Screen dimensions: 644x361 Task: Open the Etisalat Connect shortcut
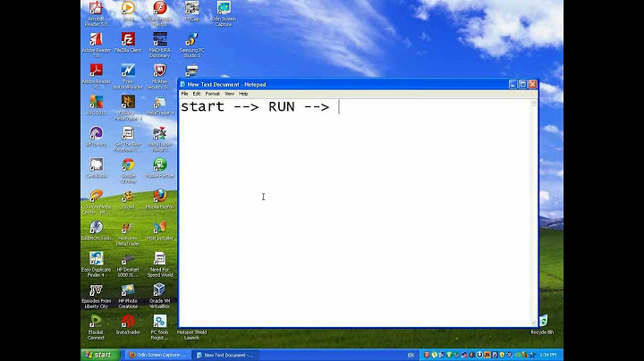[96, 327]
